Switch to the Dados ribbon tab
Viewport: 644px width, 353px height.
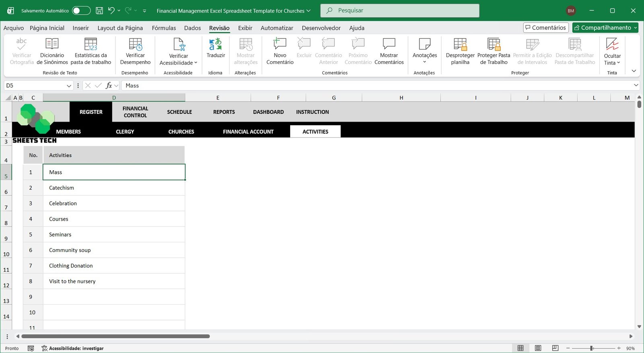(192, 28)
